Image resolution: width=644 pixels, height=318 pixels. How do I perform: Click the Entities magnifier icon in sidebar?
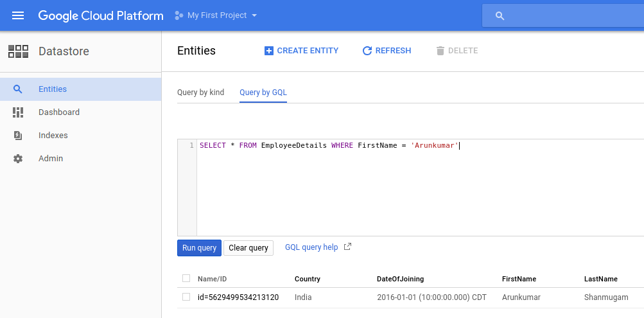(18, 89)
